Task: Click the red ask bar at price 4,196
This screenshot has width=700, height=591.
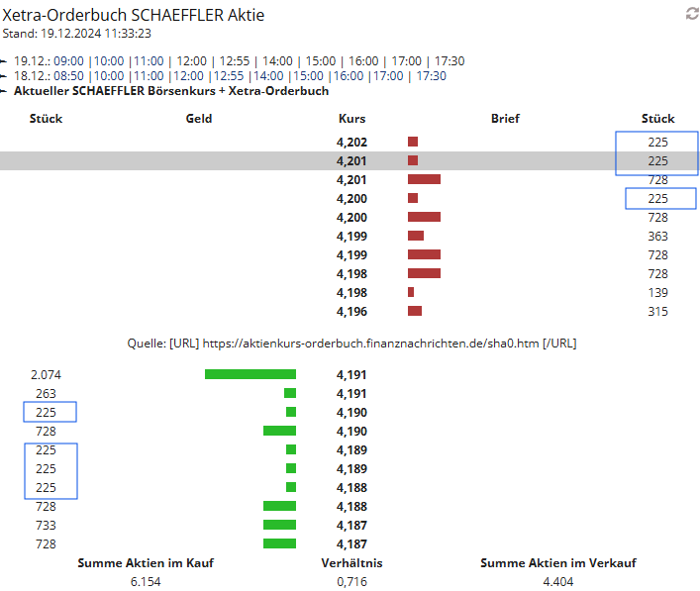Action: [x=415, y=312]
